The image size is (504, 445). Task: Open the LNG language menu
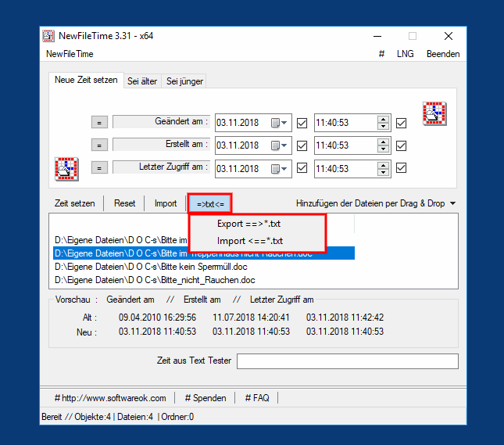click(405, 54)
